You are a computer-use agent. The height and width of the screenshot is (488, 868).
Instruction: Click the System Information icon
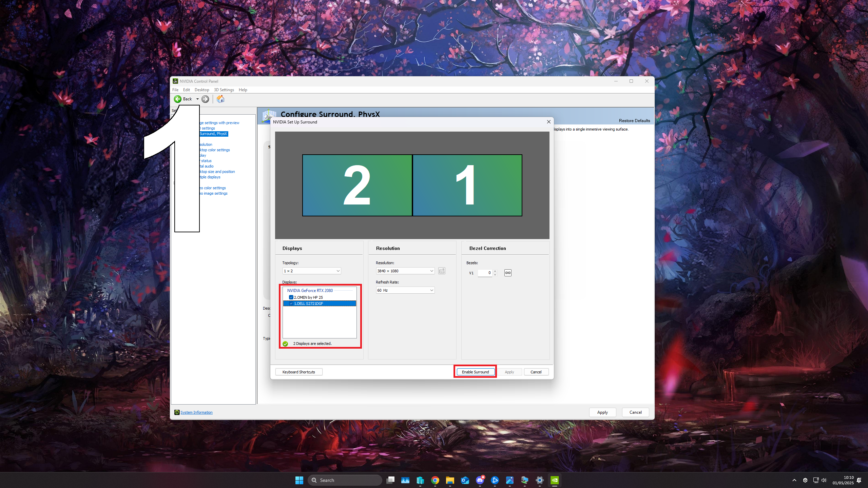(x=177, y=412)
